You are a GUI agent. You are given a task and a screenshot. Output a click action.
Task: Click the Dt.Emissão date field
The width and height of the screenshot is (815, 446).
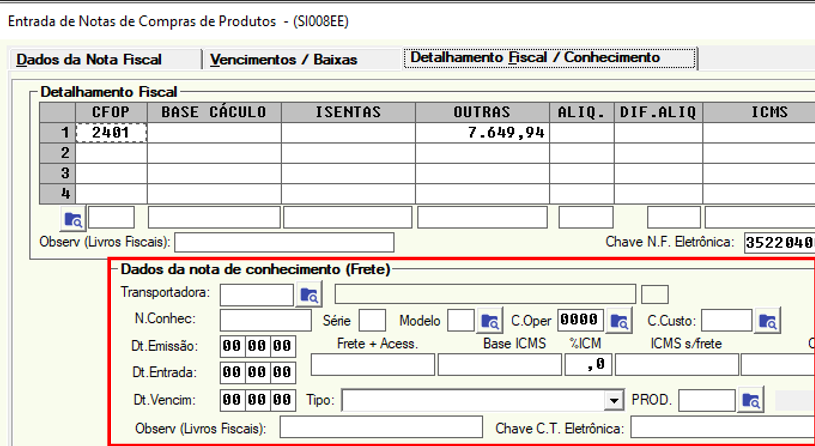[257, 347]
